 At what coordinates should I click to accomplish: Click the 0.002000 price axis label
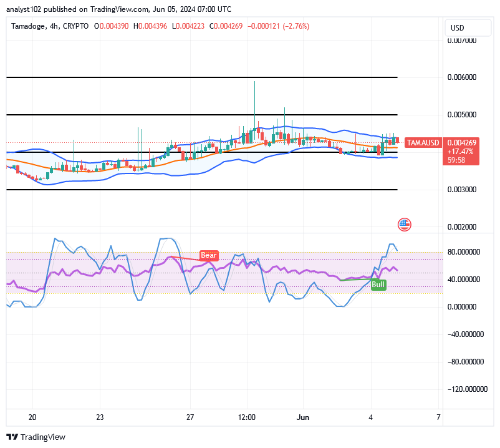(462, 227)
